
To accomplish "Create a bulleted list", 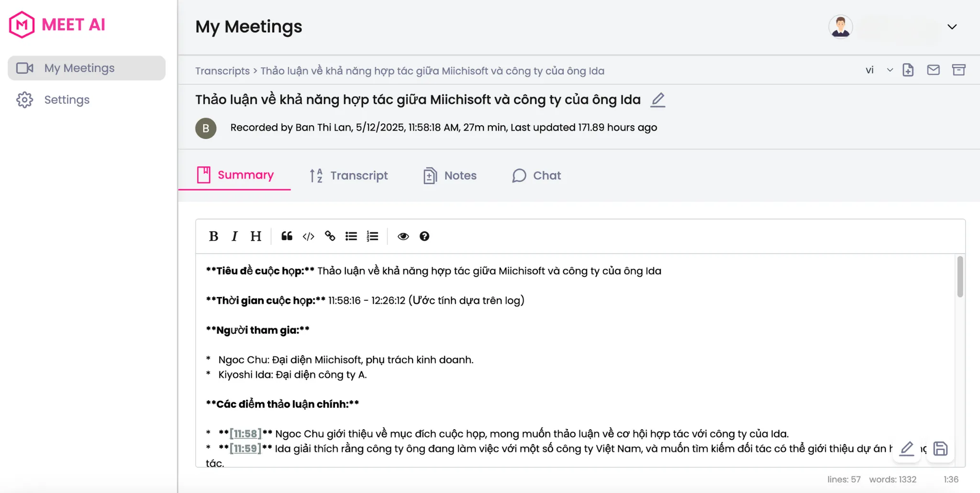I will pyautogui.click(x=351, y=236).
